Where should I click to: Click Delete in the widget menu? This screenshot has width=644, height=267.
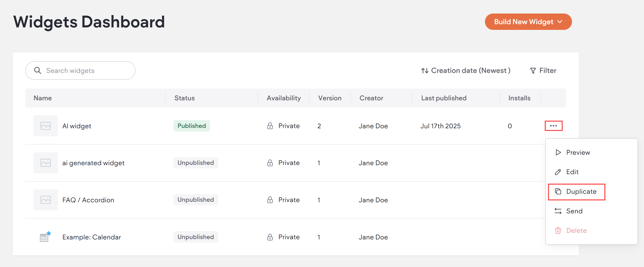(576, 230)
